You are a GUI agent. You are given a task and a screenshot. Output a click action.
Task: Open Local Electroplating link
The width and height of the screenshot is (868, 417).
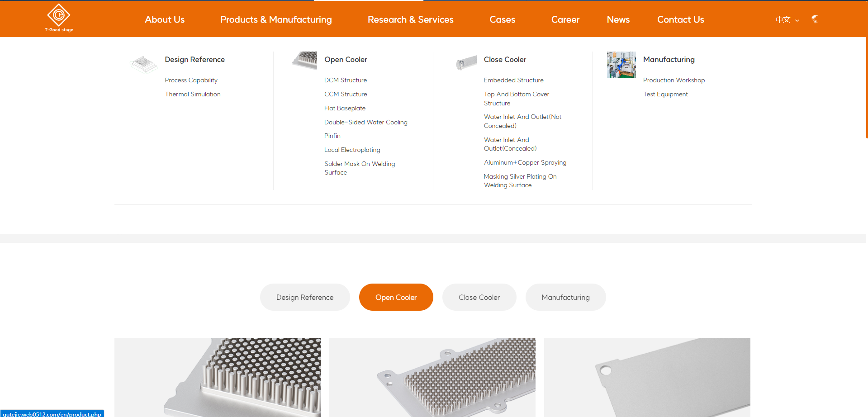click(352, 150)
